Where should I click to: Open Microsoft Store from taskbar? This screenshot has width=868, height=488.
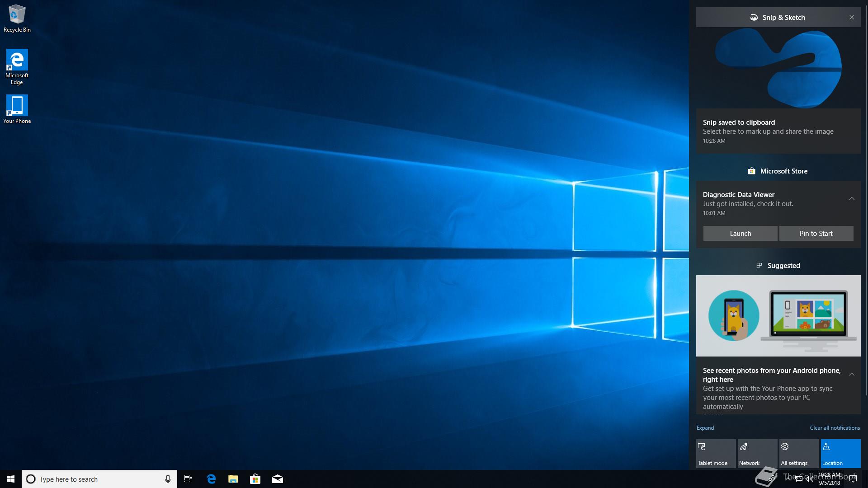(x=255, y=479)
